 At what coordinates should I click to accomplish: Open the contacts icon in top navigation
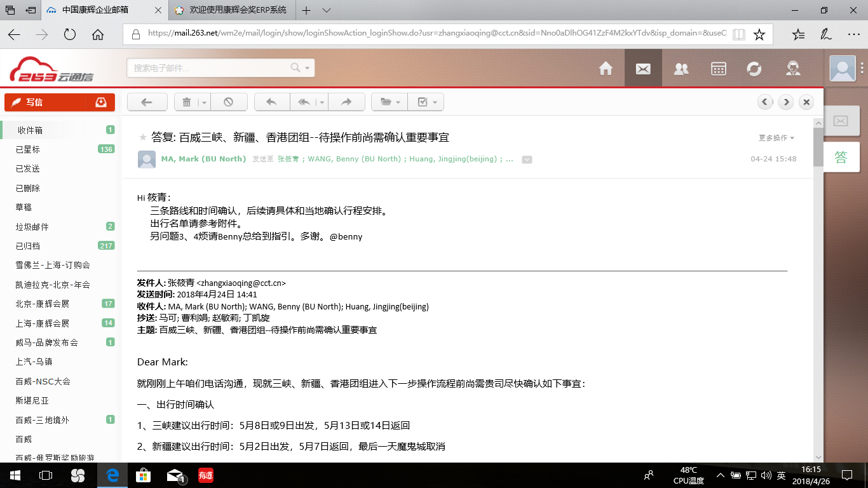681,69
